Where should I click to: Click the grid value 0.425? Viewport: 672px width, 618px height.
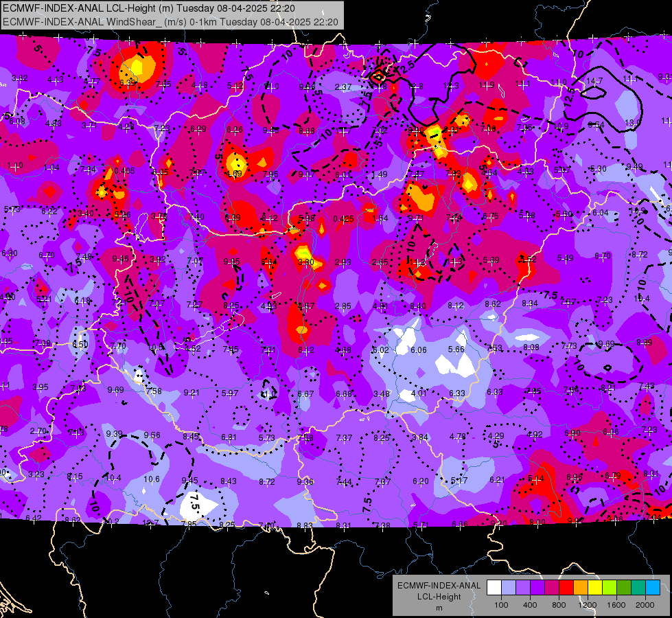tap(343, 219)
